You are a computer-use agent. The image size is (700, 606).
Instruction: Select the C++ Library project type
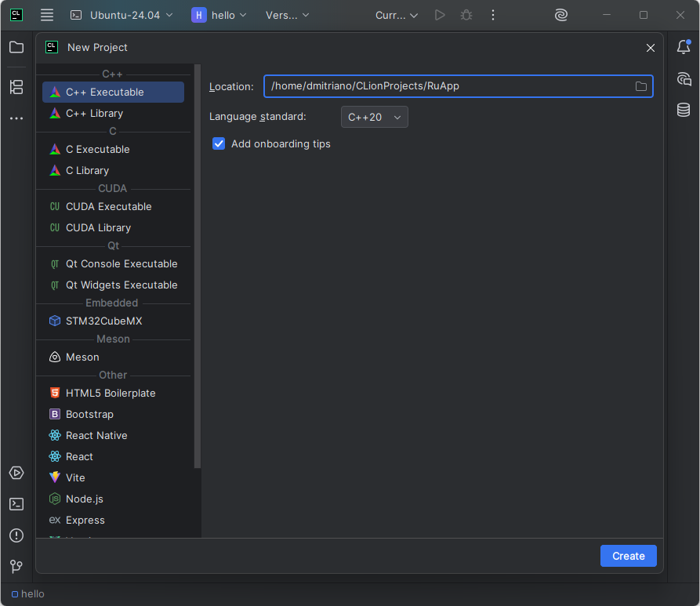coord(113,114)
